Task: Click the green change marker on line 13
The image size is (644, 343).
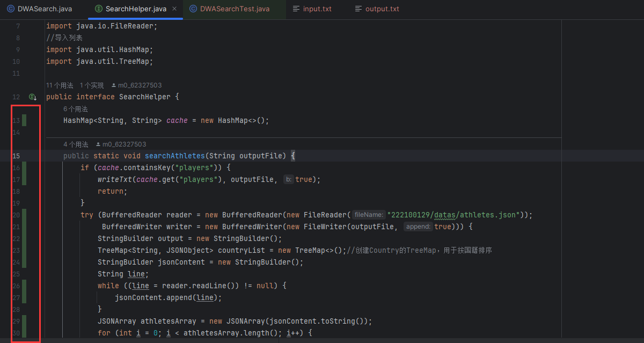Action: (x=25, y=121)
